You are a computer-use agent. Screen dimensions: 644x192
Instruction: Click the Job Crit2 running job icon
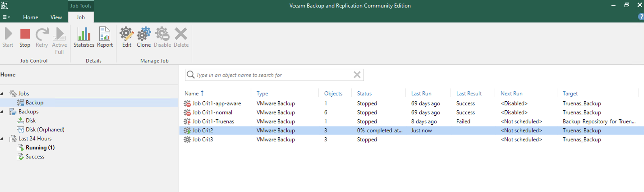coord(187,130)
